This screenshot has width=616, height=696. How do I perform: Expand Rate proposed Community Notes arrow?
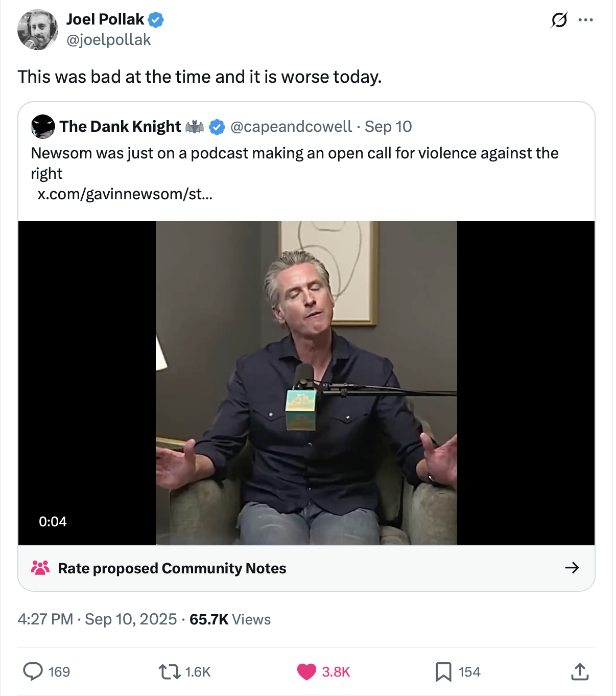[572, 568]
